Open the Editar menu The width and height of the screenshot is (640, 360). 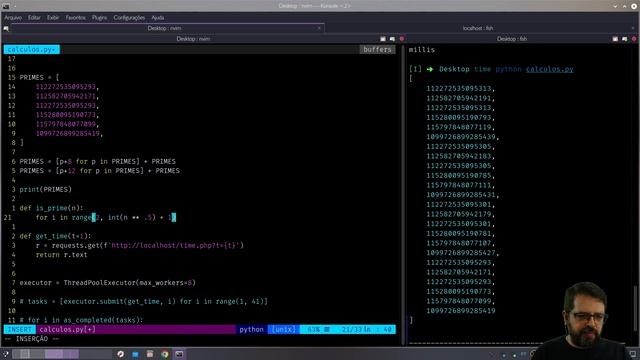pyautogui.click(x=34, y=18)
